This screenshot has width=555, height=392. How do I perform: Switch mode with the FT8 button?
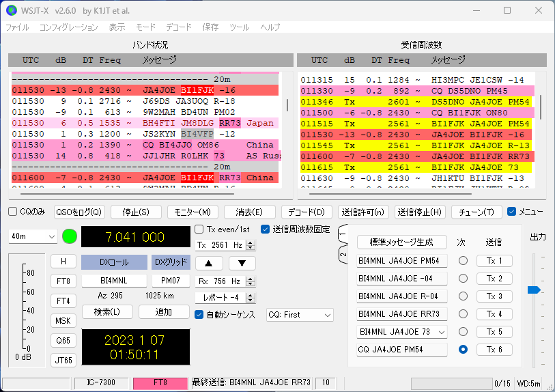(63, 281)
